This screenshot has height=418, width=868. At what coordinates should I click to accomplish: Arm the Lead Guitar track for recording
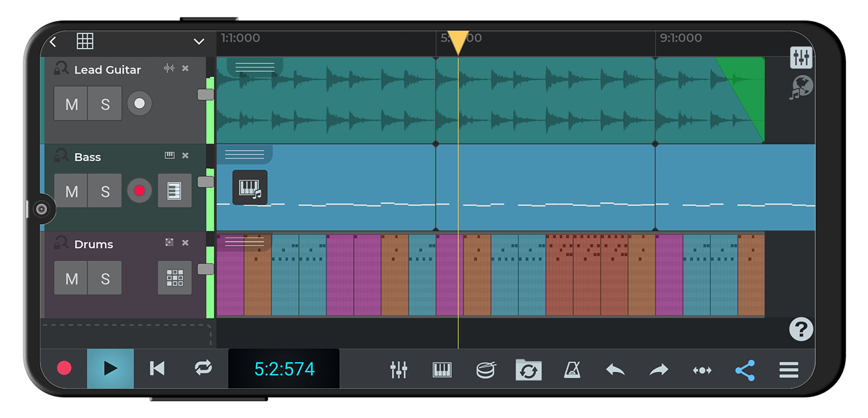point(139,103)
